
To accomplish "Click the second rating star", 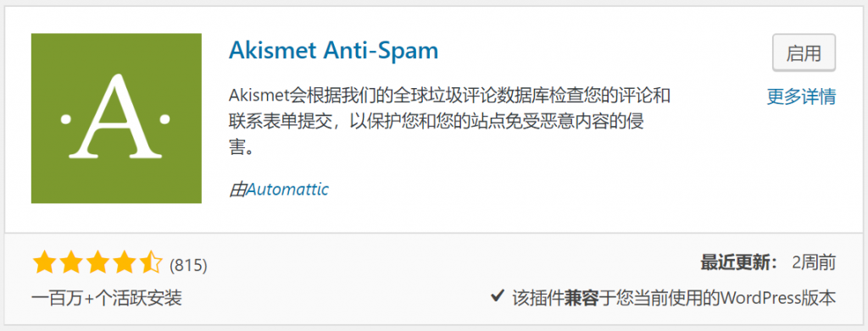I will tap(70, 264).
